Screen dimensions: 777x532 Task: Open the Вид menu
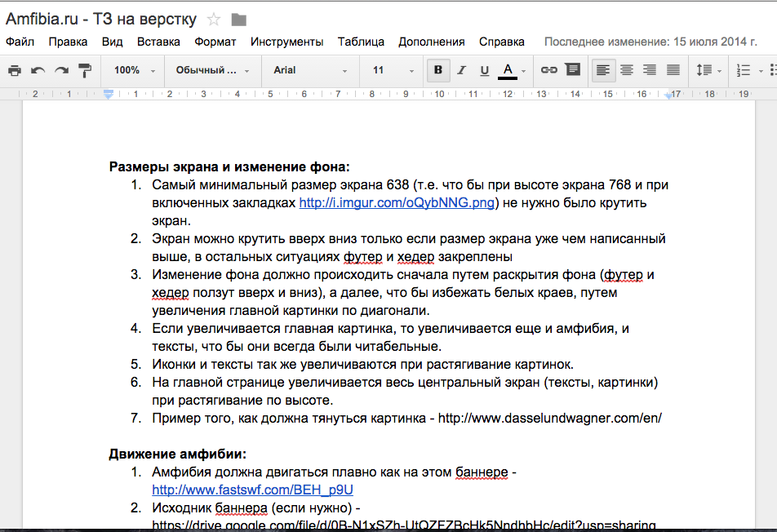[x=112, y=42]
